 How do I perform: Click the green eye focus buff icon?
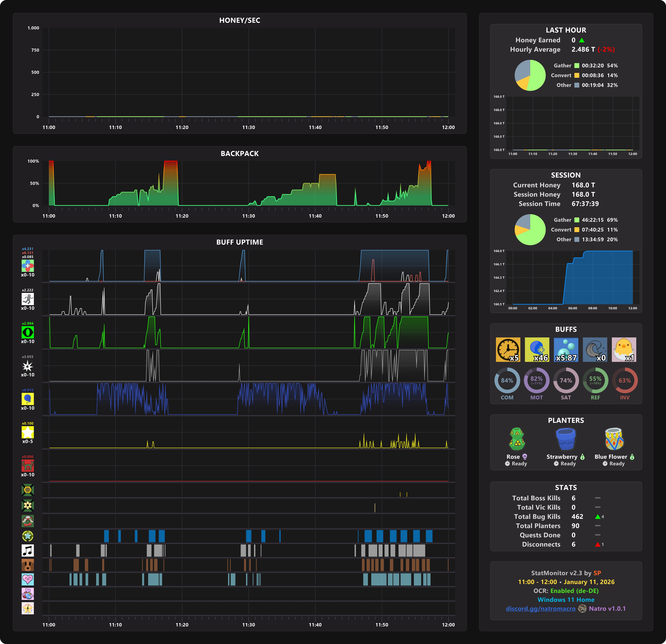pyautogui.click(x=28, y=332)
